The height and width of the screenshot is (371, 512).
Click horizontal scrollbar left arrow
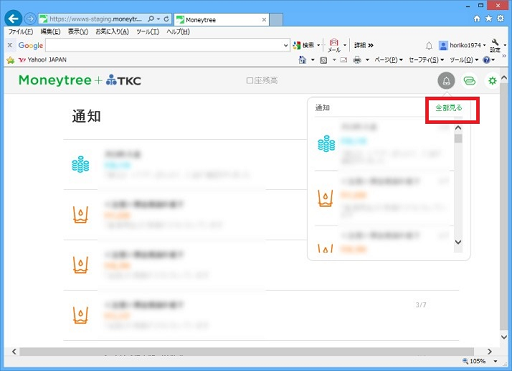pyautogui.click(x=14, y=351)
